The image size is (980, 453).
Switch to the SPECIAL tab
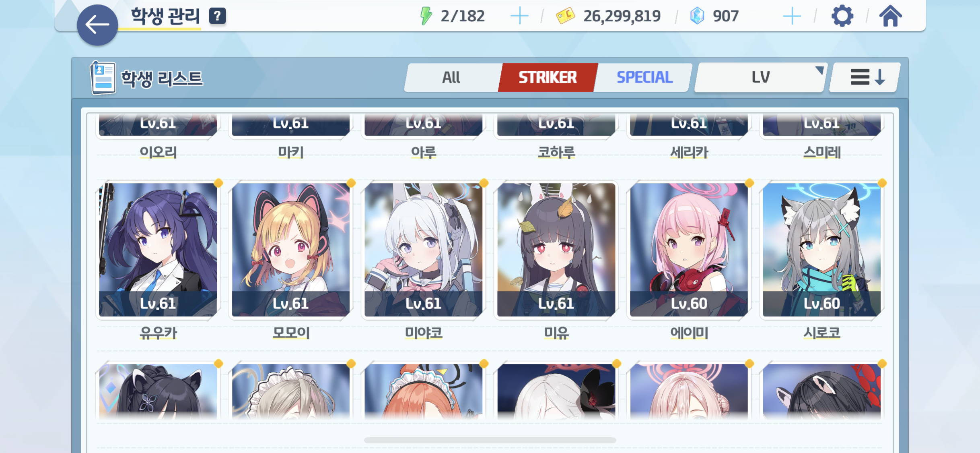click(x=644, y=77)
